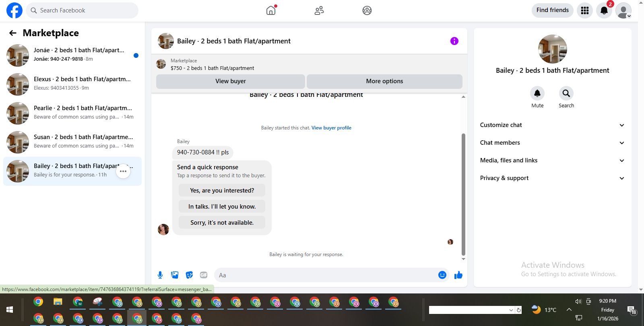Open the Friends icon in top navigation
644x326 pixels.
pos(319,10)
